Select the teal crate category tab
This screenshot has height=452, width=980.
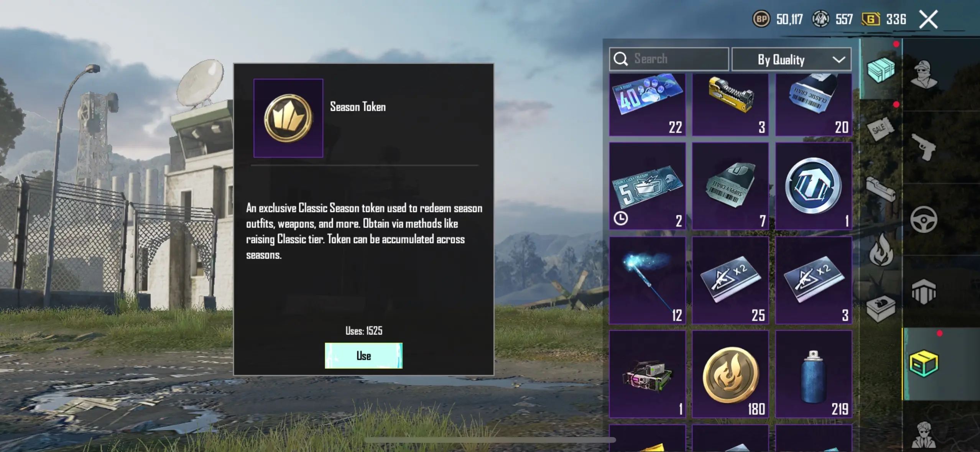tap(881, 70)
